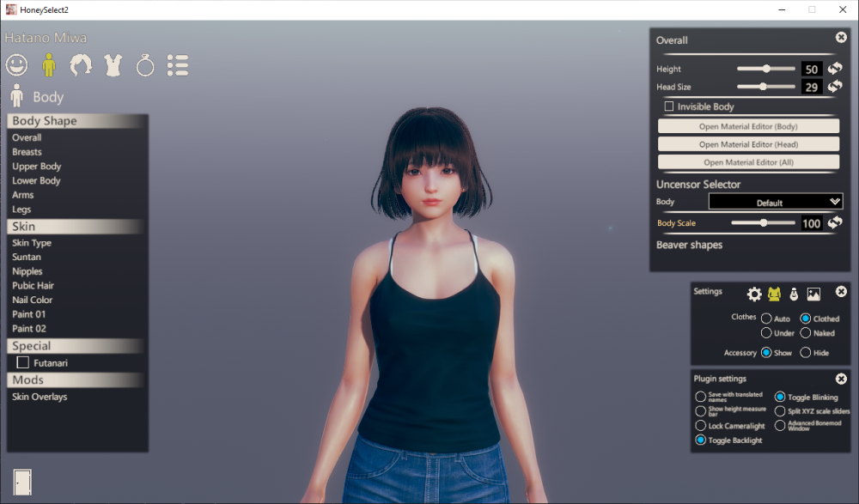The image size is (859, 504).
Task: Click the exit door icon
Action: [22, 482]
